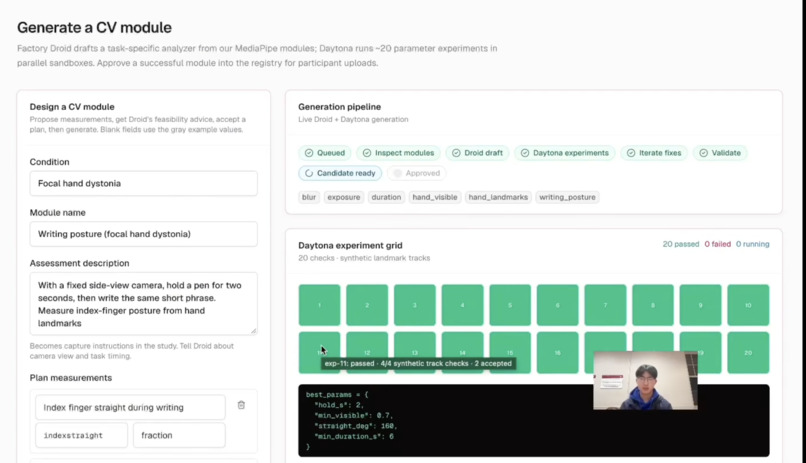Delete the Index finger straight measurement
Screen dimensions: 806x463
(x=241, y=405)
